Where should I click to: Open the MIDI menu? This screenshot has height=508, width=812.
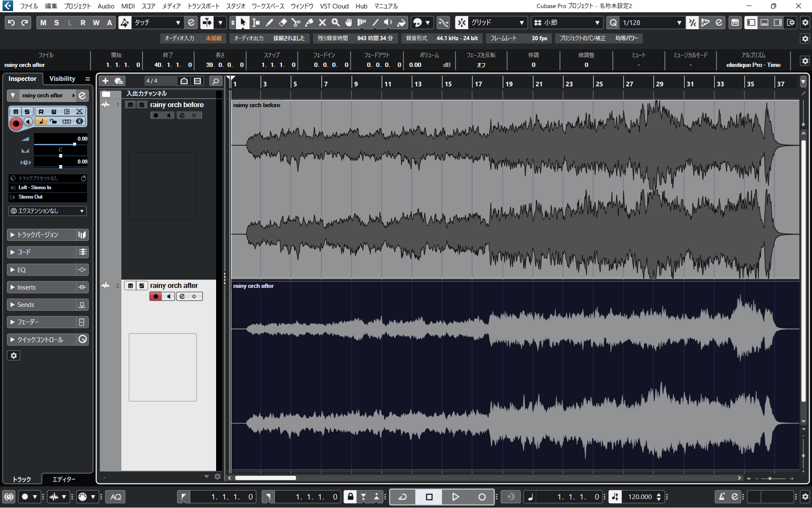[128, 6]
